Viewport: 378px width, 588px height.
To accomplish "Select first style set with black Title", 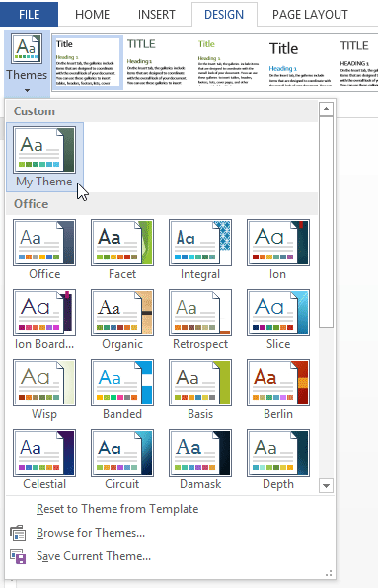I will coord(88,62).
